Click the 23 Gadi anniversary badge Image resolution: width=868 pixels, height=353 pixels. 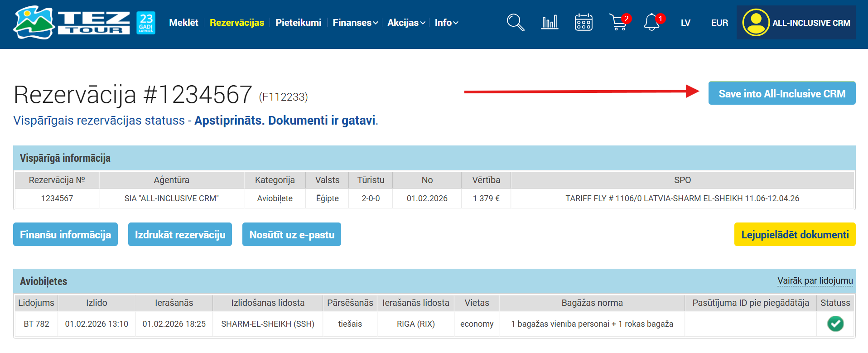pyautogui.click(x=146, y=23)
